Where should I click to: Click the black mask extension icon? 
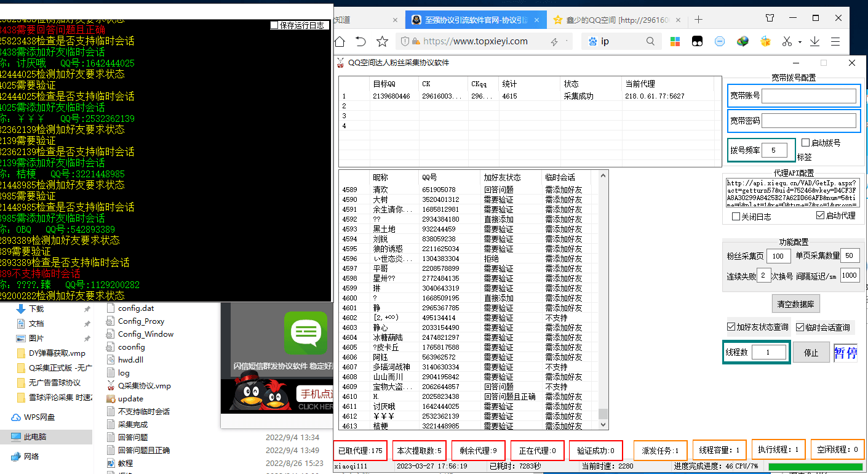[x=698, y=42]
